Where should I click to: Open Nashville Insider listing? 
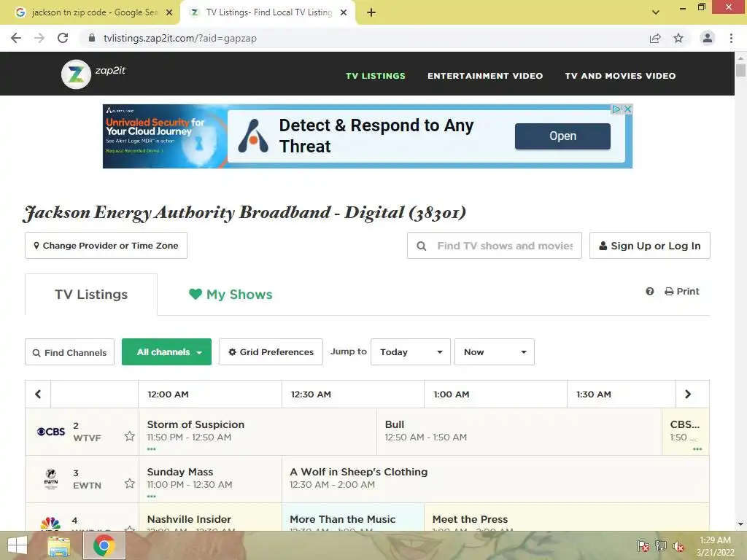(210, 518)
